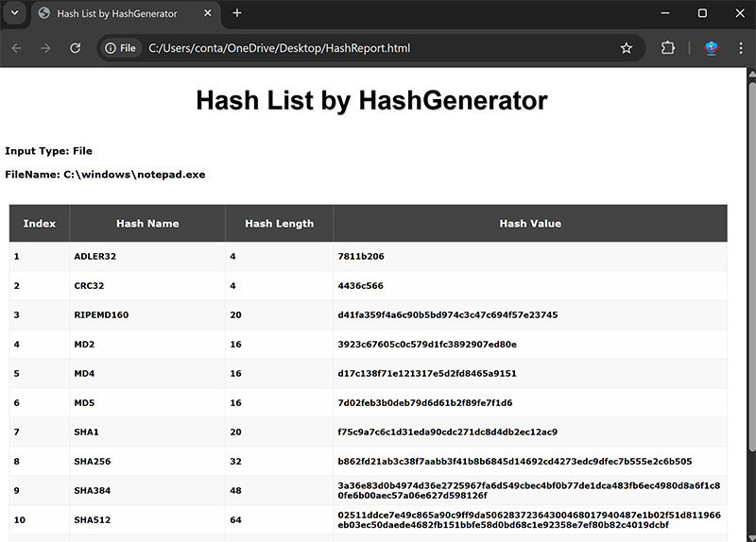Click the Hash Name column header
Screen dimensions: 756x542
click(147, 224)
